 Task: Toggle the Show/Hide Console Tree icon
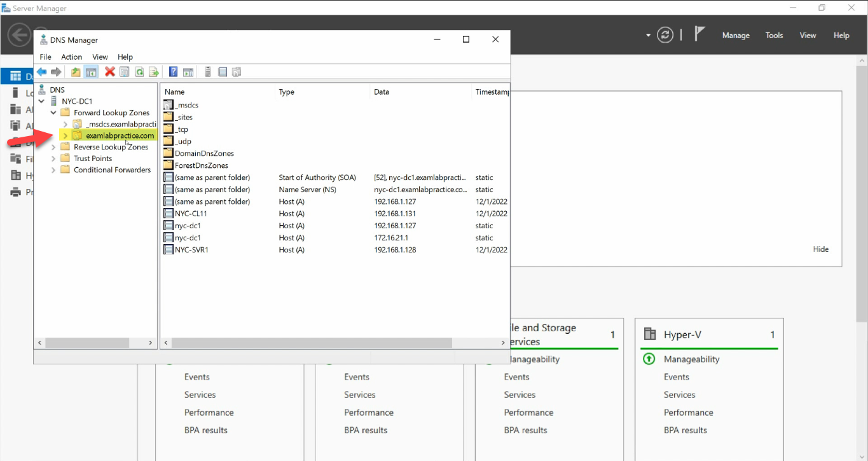pyautogui.click(x=91, y=72)
